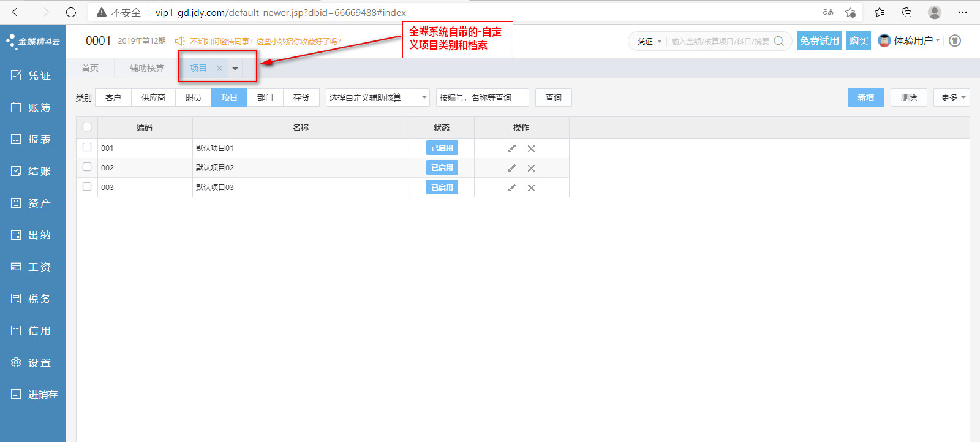This screenshot has height=442, width=980.
Task: Add page to browser favorites star
Action: point(850,12)
